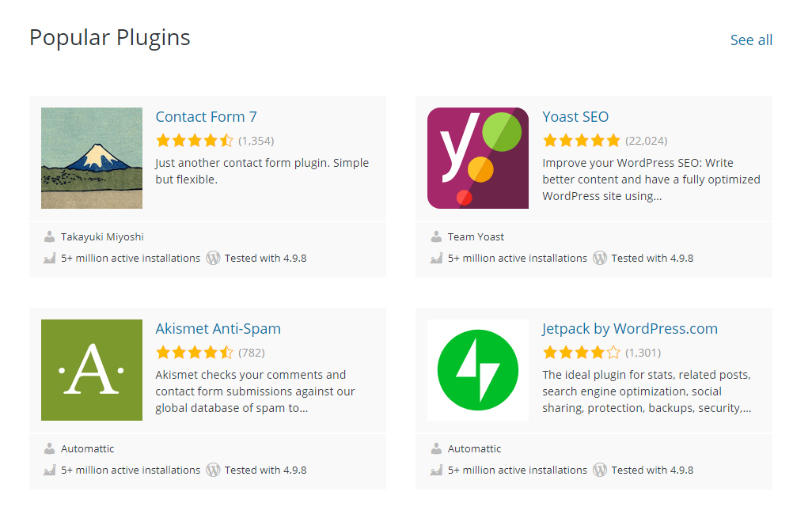Click the Yoast SEO plugin icon
The image size is (812, 514).
pos(476,157)
